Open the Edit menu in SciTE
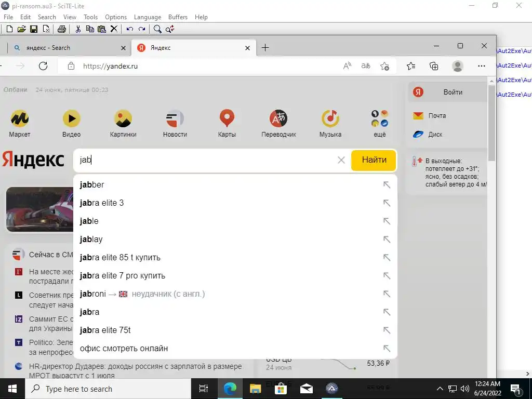Image resolution: width=532 pixels, height=399 pixels. pos(25,17)
